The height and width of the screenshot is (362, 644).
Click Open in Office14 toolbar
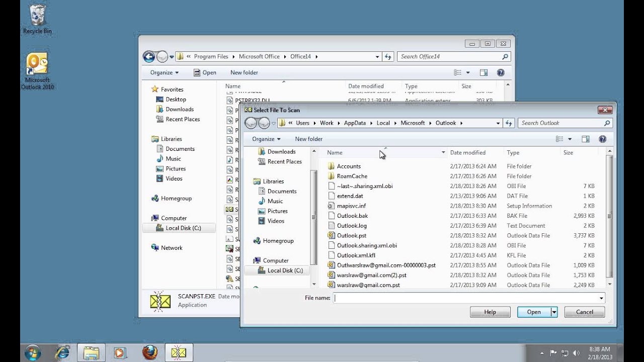(x=205, y=72)
